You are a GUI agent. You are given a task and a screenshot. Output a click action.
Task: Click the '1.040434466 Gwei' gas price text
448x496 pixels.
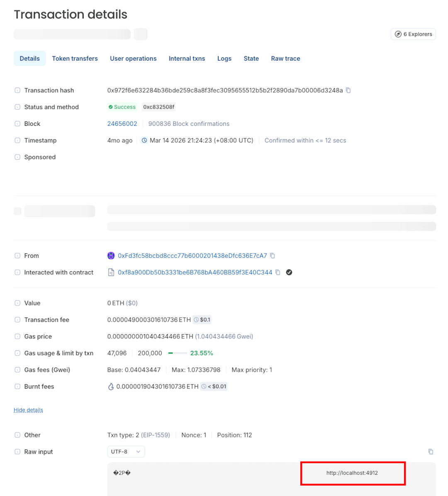pyautogui.click(x=224, y=337)
